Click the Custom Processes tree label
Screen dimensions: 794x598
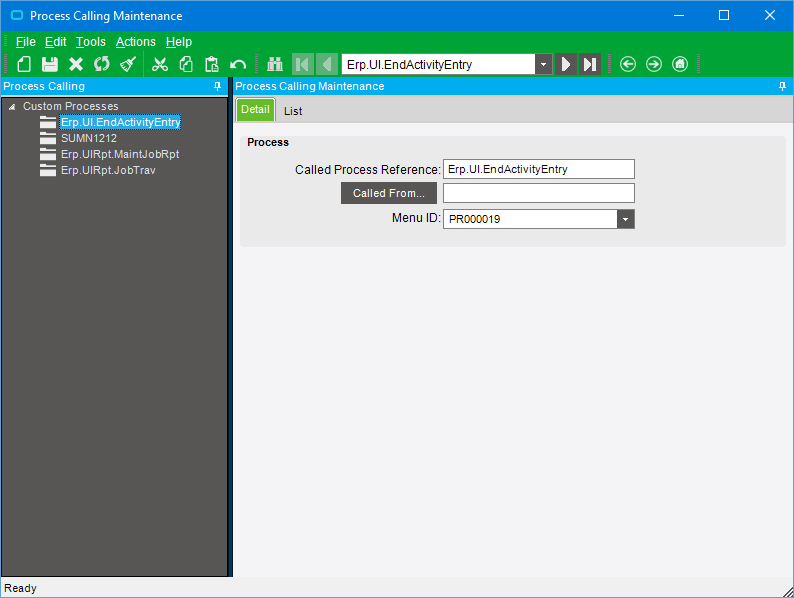(x=70, y=106)
